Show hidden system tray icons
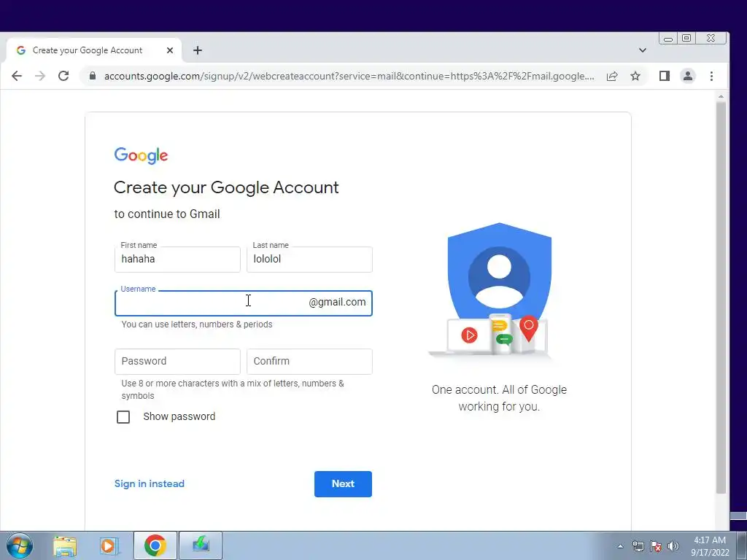 click(620, 546)
